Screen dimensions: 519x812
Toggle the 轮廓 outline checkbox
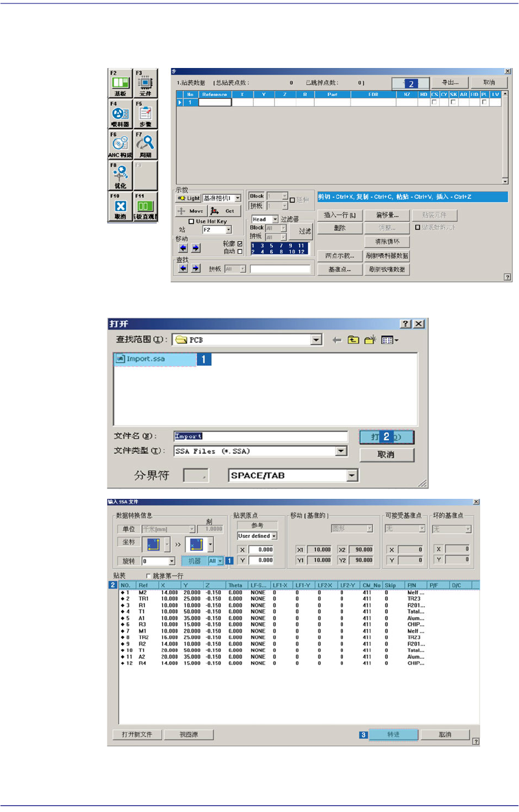pyautogui.click(x=240, y=244)
